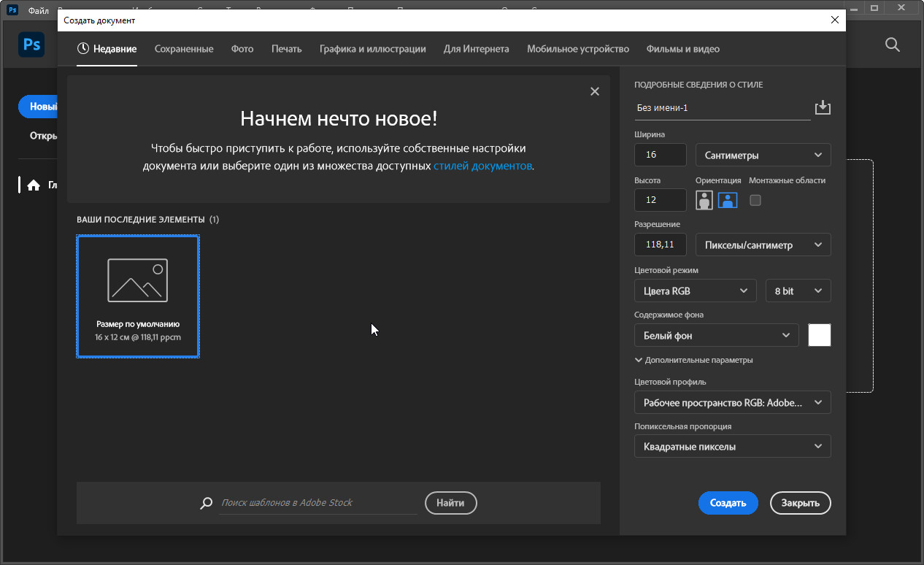Enable the Монтажные области checkbox
924x565 pixels.
[755, 200]
